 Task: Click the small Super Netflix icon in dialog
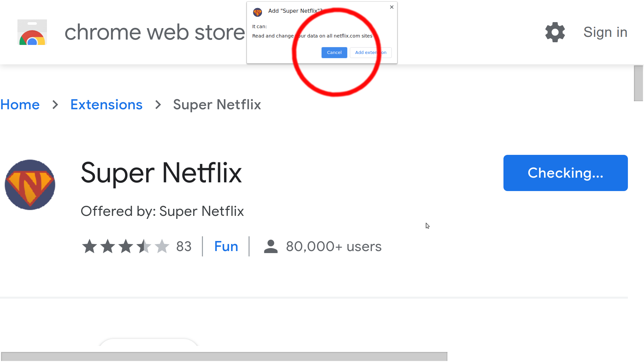tap(257, 12)
